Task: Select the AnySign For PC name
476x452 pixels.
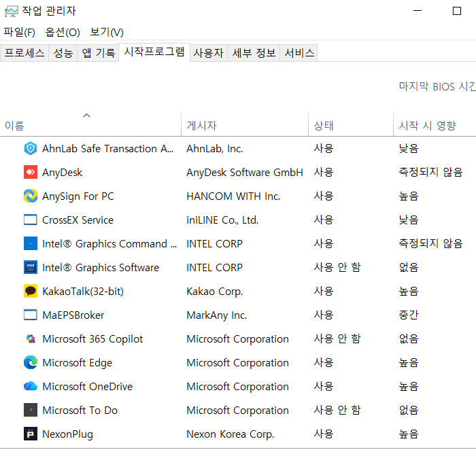Action: coord(78,196)
